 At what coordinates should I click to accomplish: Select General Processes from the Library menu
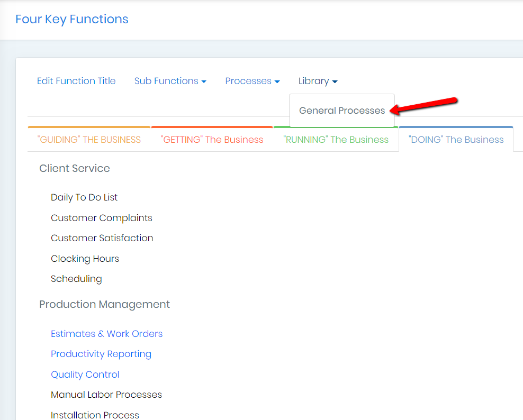341,111
